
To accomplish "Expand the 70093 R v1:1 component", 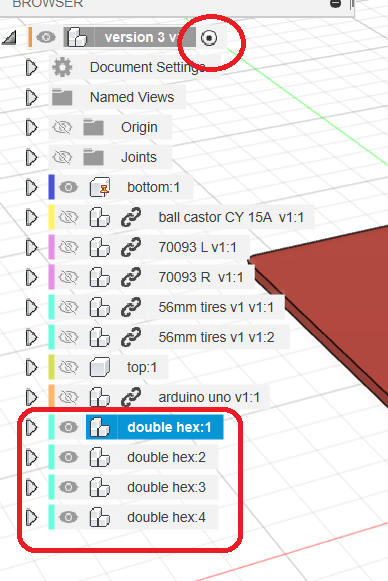I will point(32,278).
